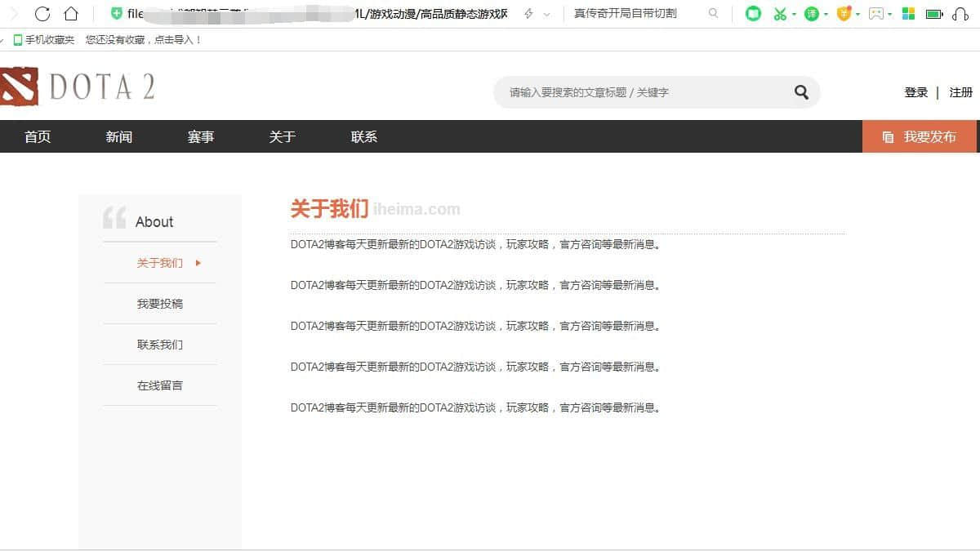Click the green scissors screenshot icon
The height and width of the screenshot is (552, 980).
click(x=780, y=14)
